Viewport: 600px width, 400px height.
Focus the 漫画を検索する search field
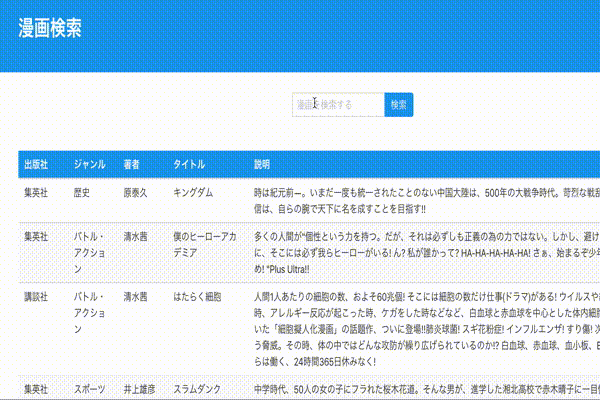[338, 104]
